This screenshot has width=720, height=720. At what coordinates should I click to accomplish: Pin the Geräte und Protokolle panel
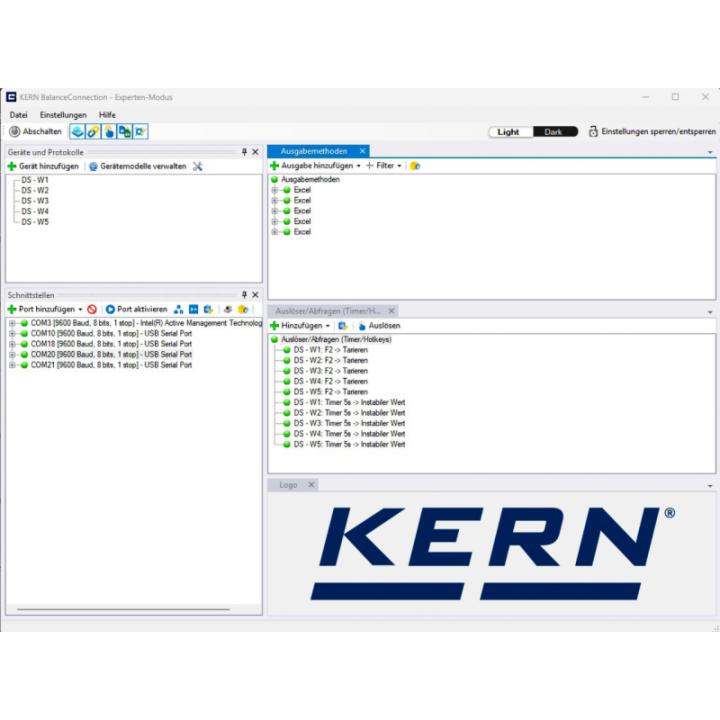pyautogui.click(x=244, y=152)
